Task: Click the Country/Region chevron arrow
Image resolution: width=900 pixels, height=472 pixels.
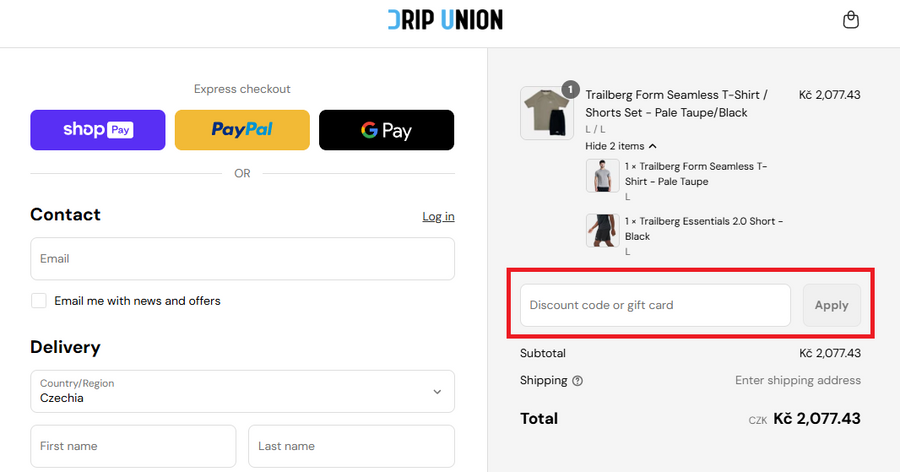Action: coord(437,392)
